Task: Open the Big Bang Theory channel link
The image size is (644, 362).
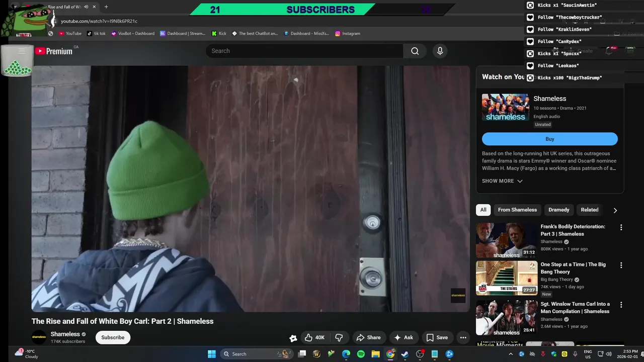Action: pos(557,280)
